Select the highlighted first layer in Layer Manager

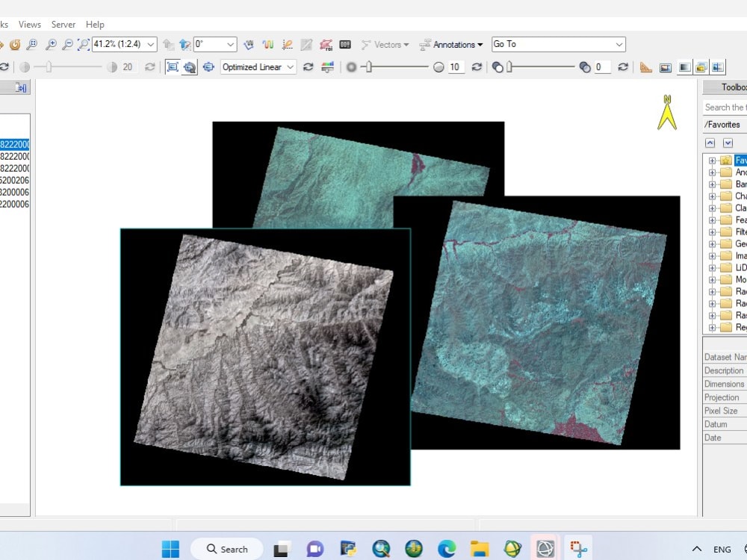pyautogui.click(x=14, y=144)
